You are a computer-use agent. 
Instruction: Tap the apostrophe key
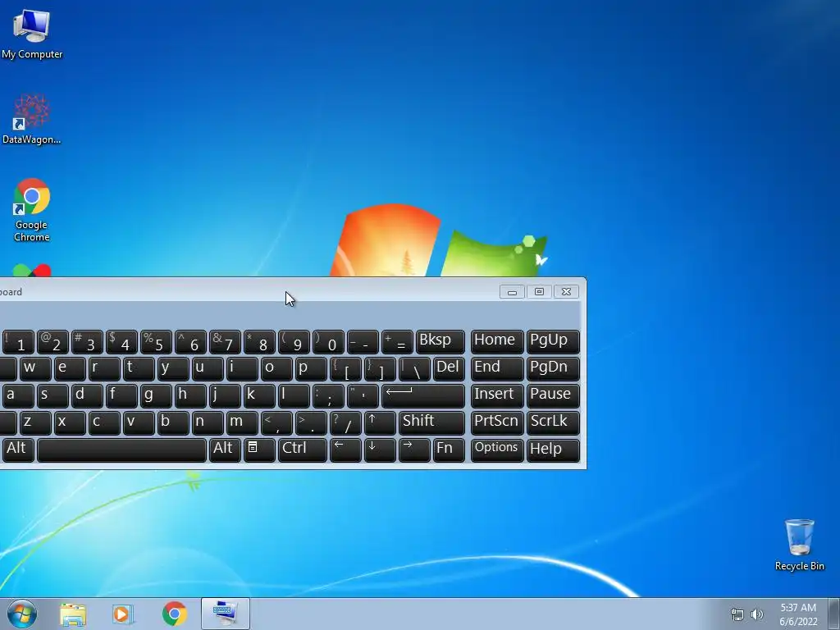click(363, 396)
